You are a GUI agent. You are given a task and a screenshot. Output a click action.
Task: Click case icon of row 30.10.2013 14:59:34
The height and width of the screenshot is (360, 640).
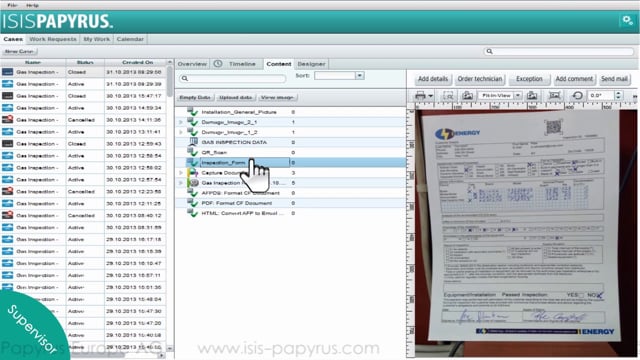pyautogui.click(x=7, y=108)
